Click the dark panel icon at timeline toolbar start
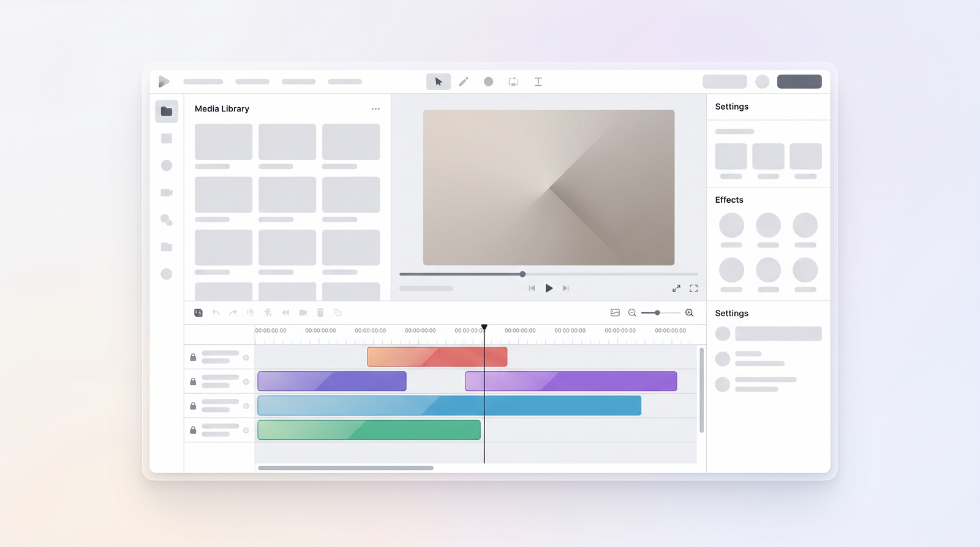This screenshot has height=547, width=980. (x=198, y=312)
